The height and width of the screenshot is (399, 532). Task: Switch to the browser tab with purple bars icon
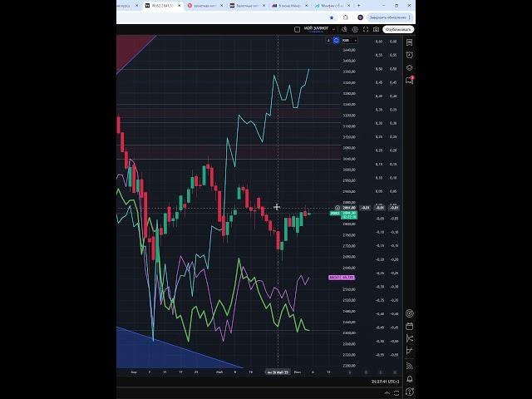coord(289,6)
